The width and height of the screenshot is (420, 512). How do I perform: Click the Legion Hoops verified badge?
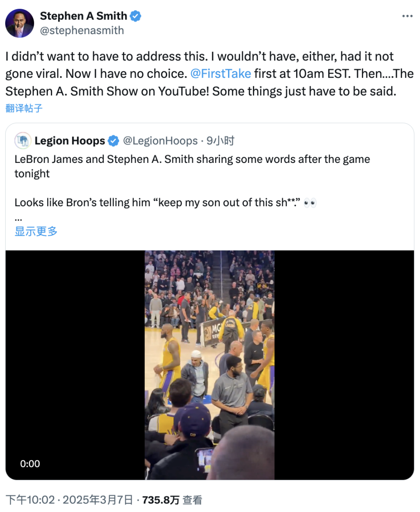tap(113, 141)
